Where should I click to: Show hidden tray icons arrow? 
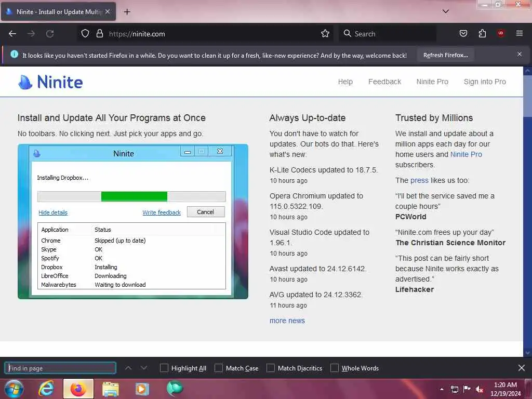[x=442, y=389]
